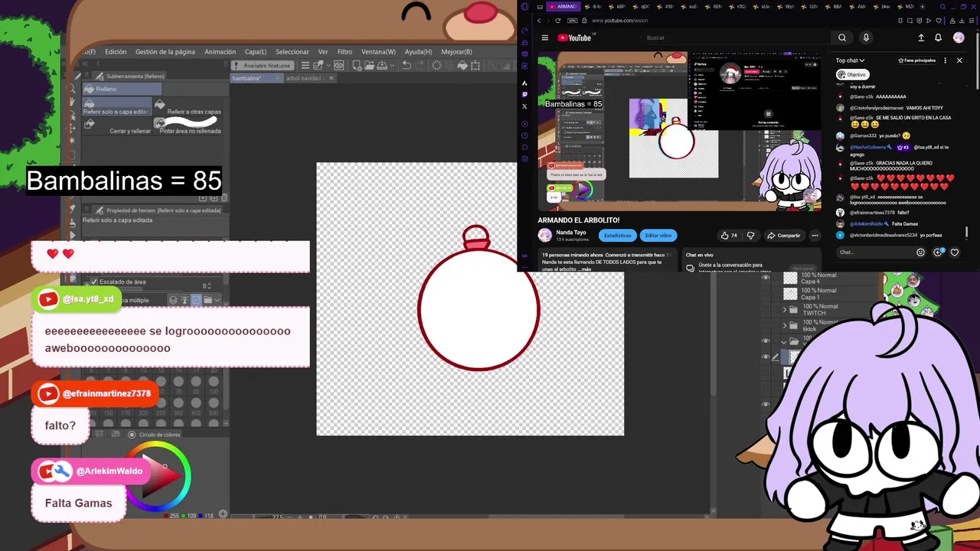Screen dimensions: 980x551
Task: Collapse panel with double-chevron icon
Action: coord(85,64)
